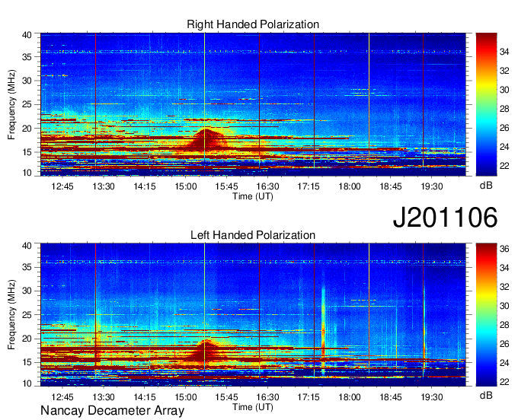This screenshot has width=518, height=420.
Task: Click the "Left Handed Polarization" plot title
Action: click(253, 235)
